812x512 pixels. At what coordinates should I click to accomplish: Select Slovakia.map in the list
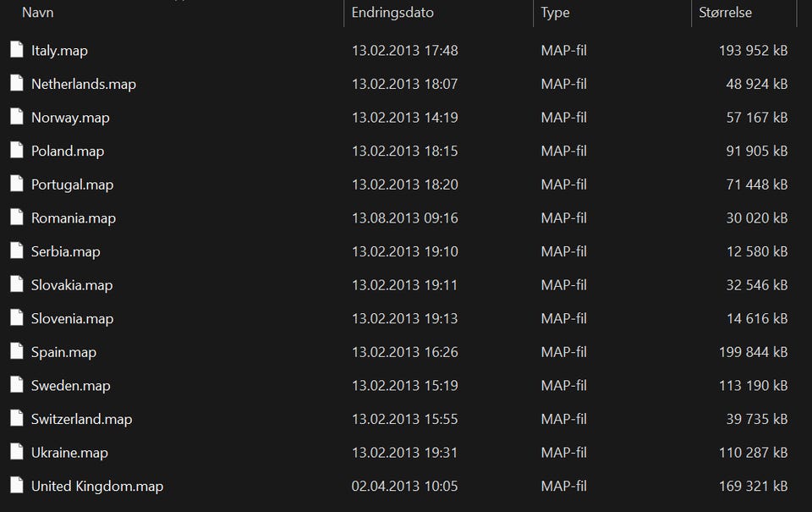(71, 285)
